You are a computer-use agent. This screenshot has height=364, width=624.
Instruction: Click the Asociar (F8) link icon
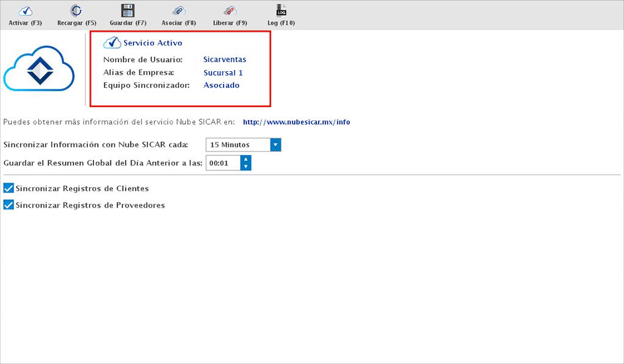[x=179, y=10]
